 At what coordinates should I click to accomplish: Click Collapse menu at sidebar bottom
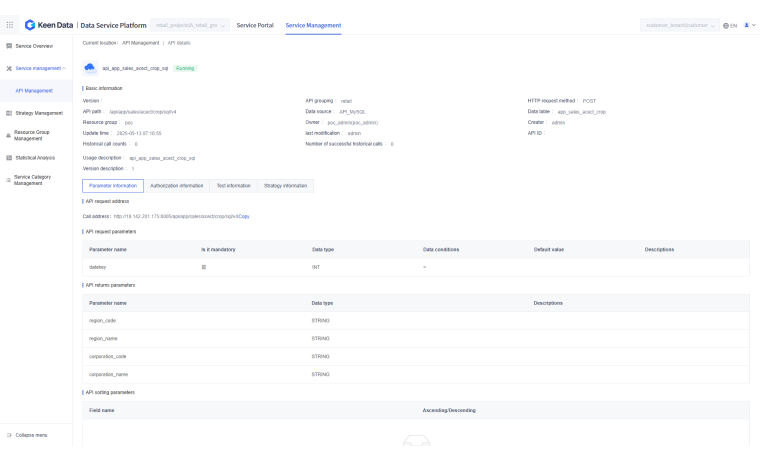[30, 435]
